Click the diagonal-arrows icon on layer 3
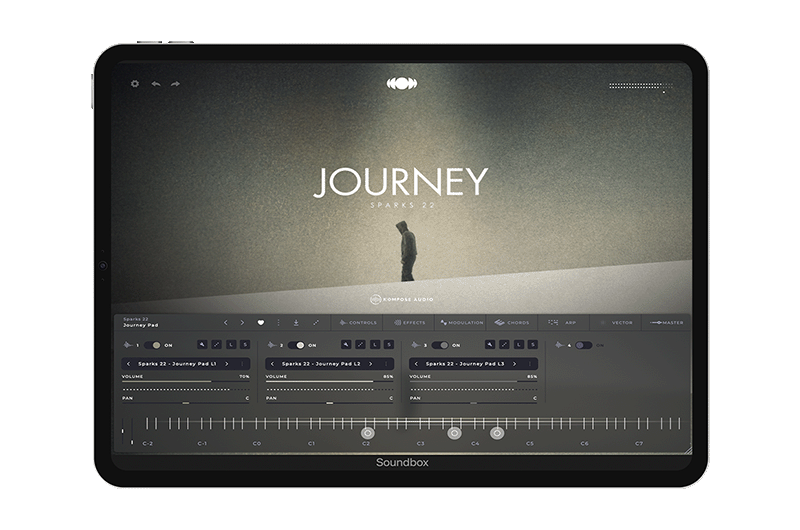This screenshot has width=800, height=530. point(504,345)
